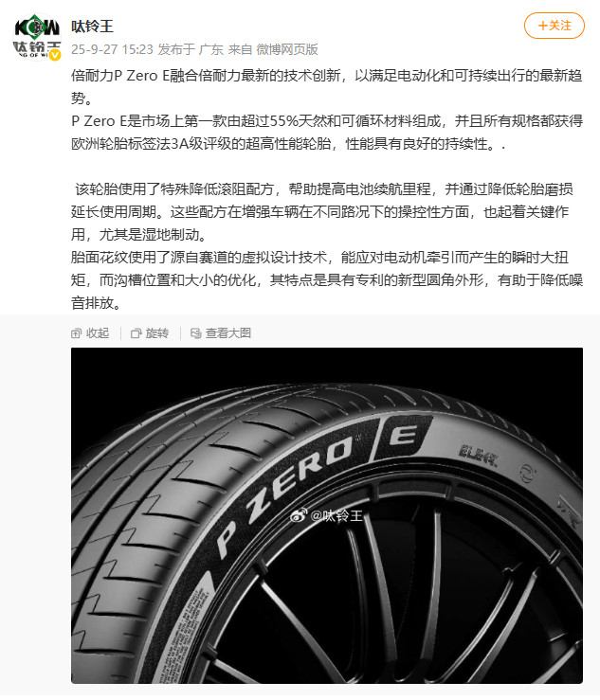Rotate the image with 旋转
The image size is (600, 700).
150,333
